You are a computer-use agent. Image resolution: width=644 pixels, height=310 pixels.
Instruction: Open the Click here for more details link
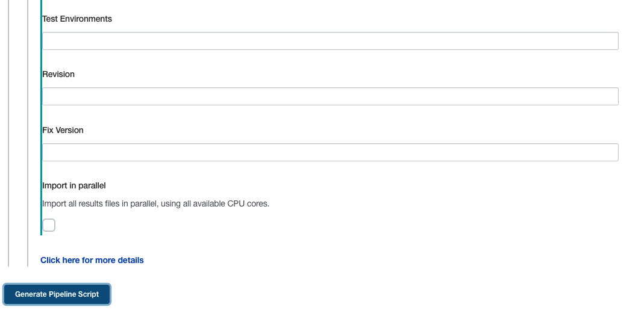92,260
